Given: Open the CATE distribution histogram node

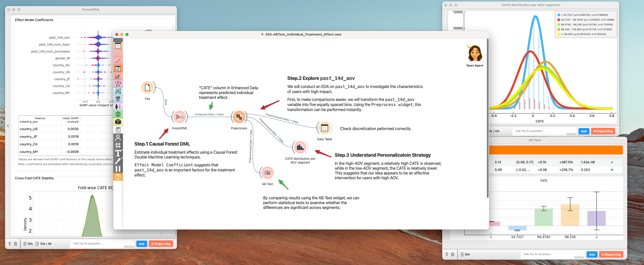Looking at the screenshot, I should (300, 147).
